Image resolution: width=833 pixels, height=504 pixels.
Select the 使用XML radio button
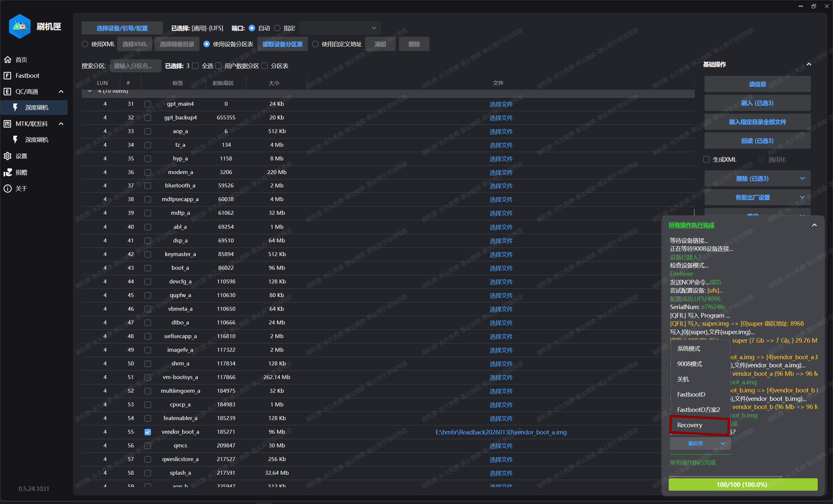[x=85, y=44]
